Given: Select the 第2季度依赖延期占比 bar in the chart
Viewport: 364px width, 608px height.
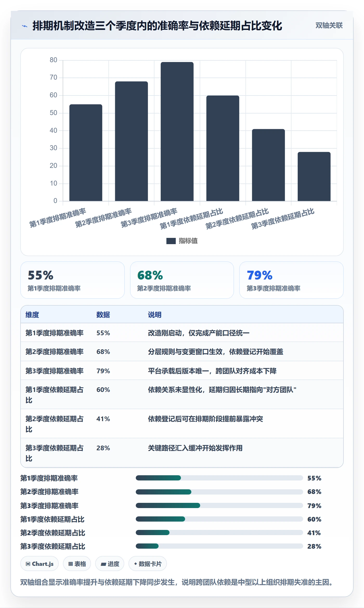Looking at the screenshot, I should click(268, 165).
